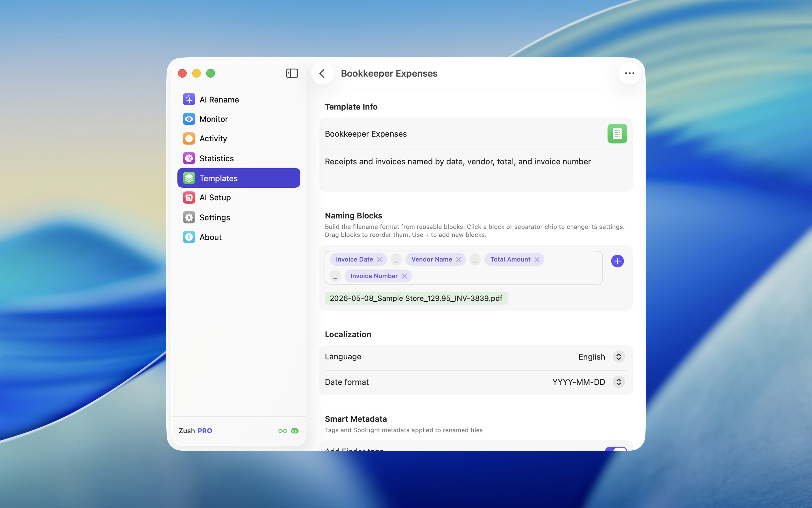Image resolution: width=812 pixels, height=508 pixels.
Task: Open the three-dot more options menu
Action: tap(630, 73)
